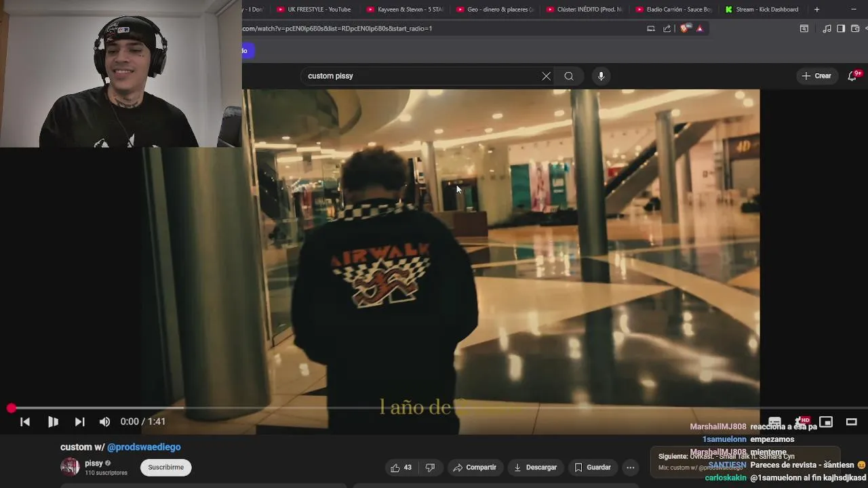Enable theater mode
This screenshot has height=488, width=868.
coord(852,422)
